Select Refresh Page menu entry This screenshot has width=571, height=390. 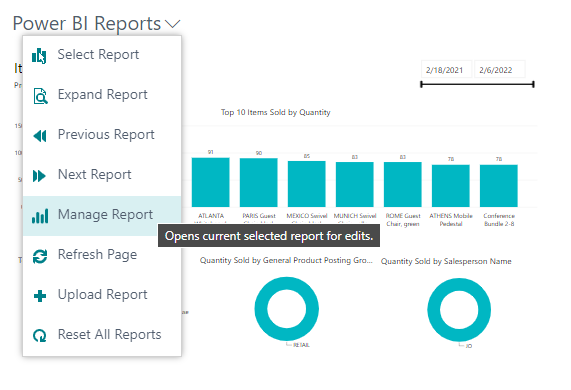click(x=102, y=256)
